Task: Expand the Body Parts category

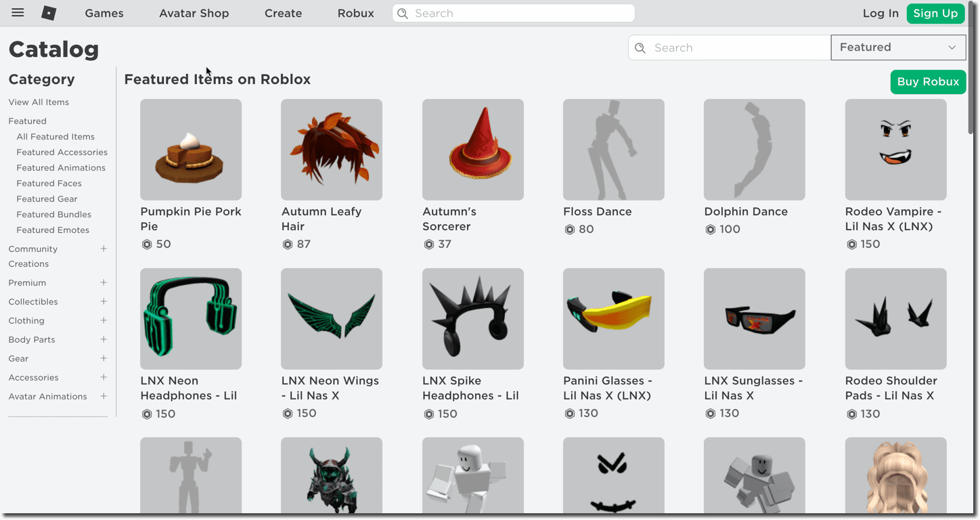Action: click(x=104, y=339)
